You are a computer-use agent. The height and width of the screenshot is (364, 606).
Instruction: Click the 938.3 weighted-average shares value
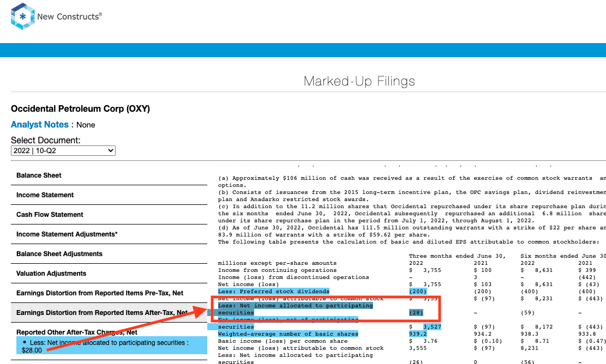(530, 334)
